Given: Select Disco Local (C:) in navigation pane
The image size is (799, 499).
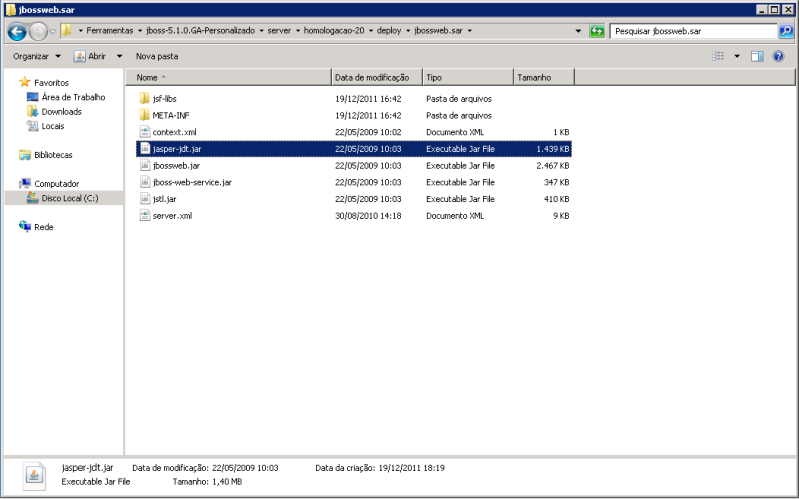Looking at the screenshot, I should (x=68, y=198).
